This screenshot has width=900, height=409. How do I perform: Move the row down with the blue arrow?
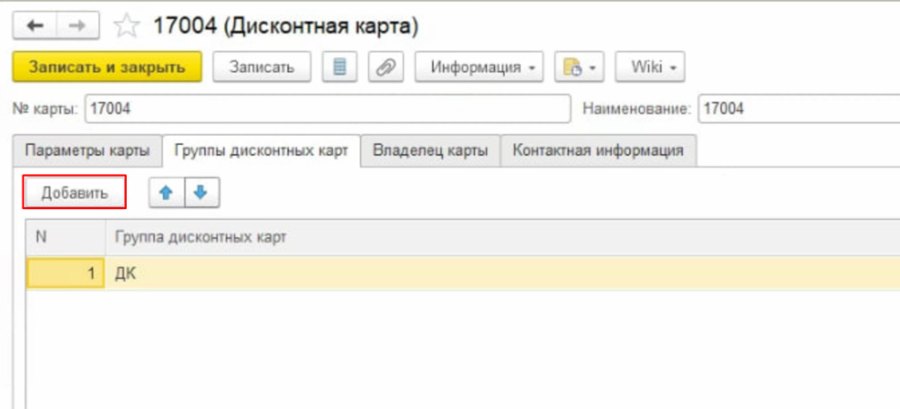click(201, 193)
